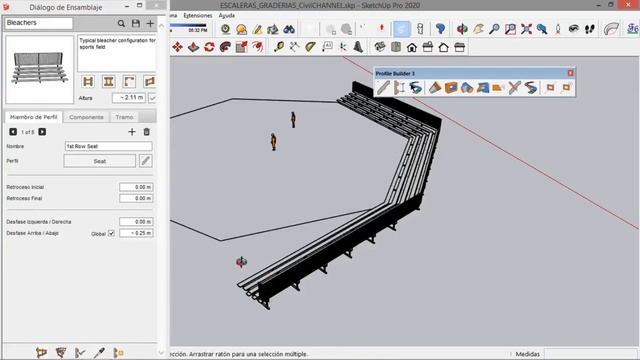This screenshot has height=360, width=640.
Task: Switch to the Front view house icon
Action: [x=412, y=47]
